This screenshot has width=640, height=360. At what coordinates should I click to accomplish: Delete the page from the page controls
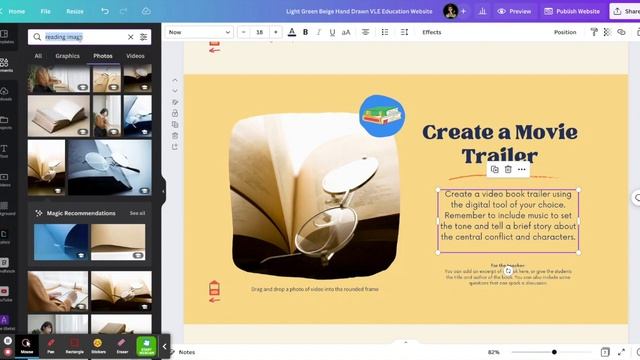[x=175, y=136]
